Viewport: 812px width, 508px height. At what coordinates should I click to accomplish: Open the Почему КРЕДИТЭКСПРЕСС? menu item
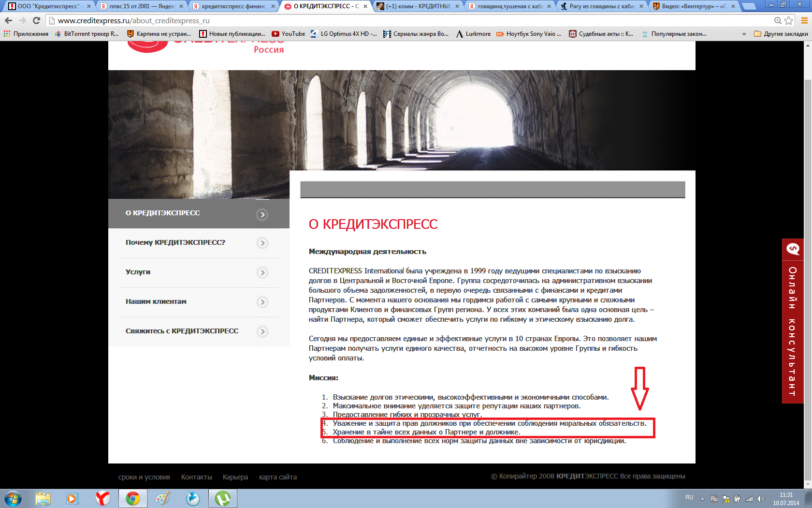tap(199, 243)
